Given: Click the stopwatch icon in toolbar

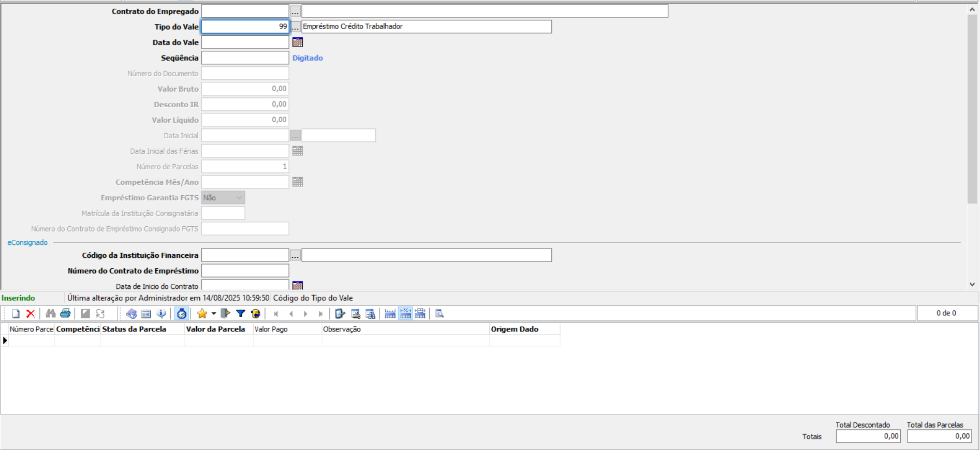Looking at the screenshot, I should pos(182,314).
